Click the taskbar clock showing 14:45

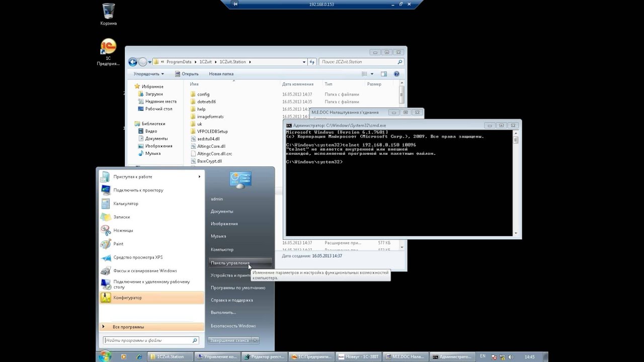point(529,357)
